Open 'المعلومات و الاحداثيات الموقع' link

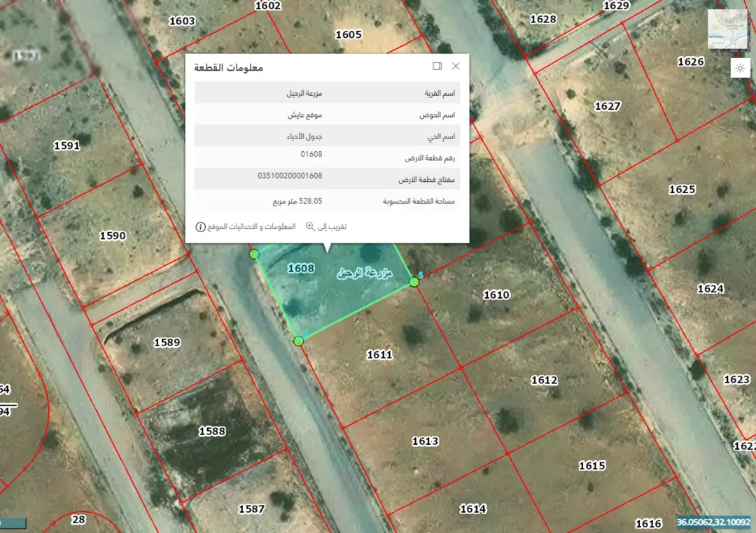(251, 227)
